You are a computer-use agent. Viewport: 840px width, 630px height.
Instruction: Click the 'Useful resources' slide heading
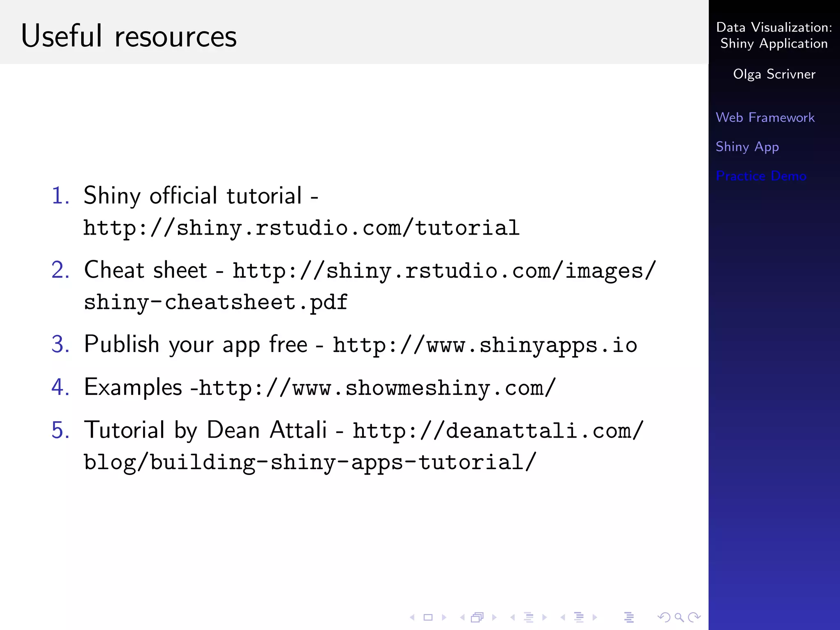pos(129,36)
